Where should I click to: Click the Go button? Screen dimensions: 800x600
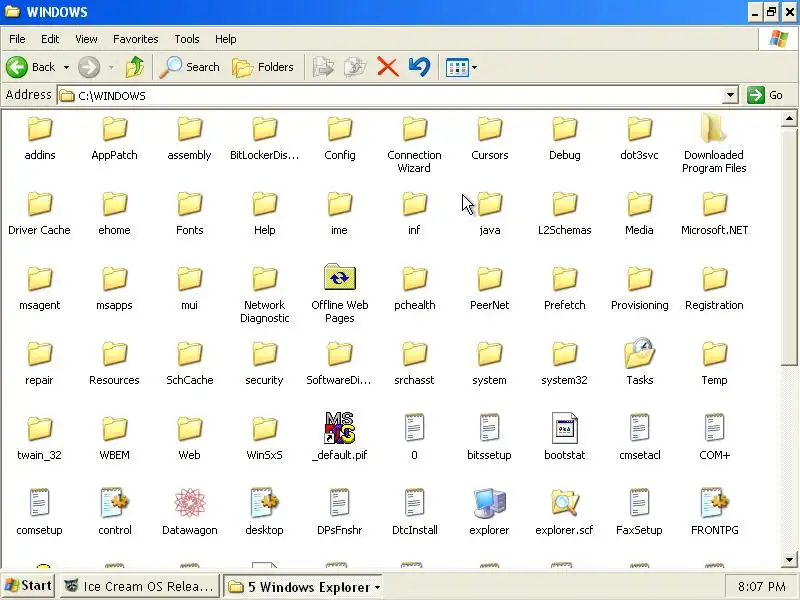coord(765,95)
